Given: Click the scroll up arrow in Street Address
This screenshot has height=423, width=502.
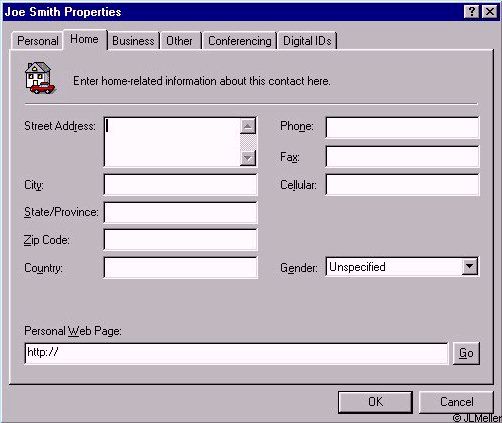Looking at the screenshot, I should pyautogui.click(x=248, y=126).
